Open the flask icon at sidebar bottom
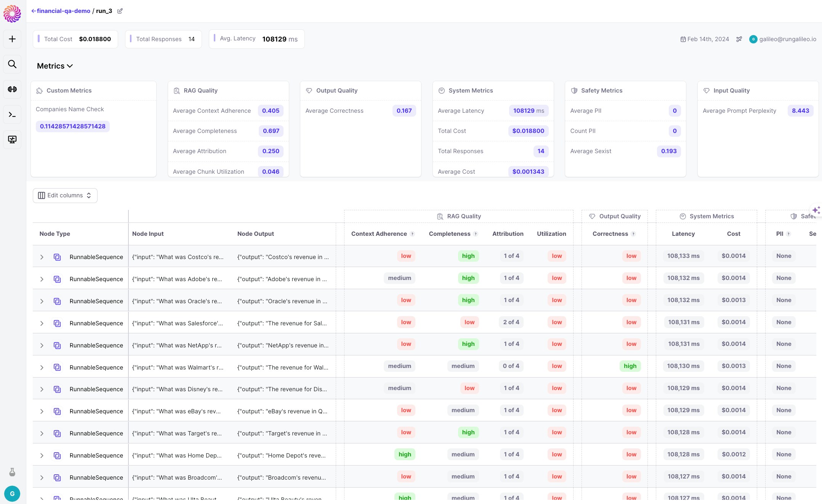 (12, 472)
